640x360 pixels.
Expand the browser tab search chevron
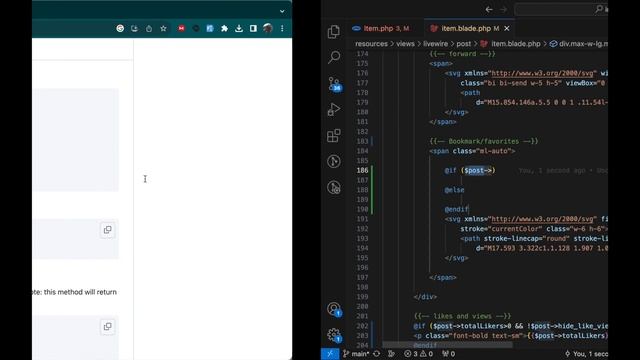282,11
